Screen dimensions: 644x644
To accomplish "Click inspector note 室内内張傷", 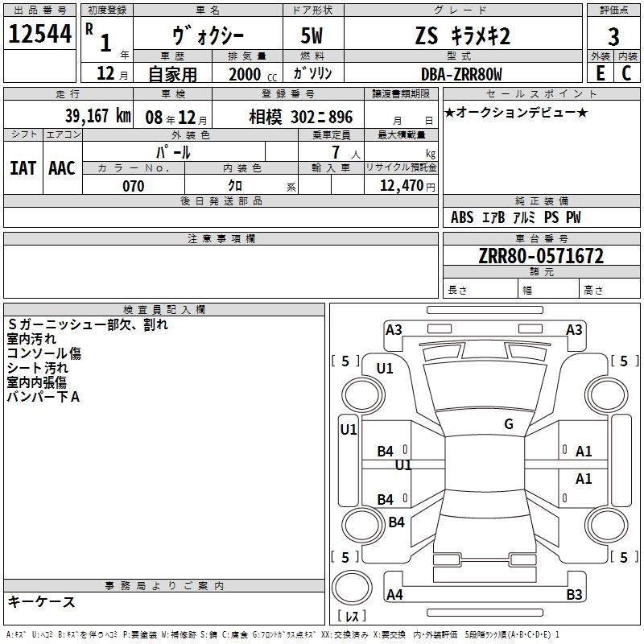I will [37, 382].
